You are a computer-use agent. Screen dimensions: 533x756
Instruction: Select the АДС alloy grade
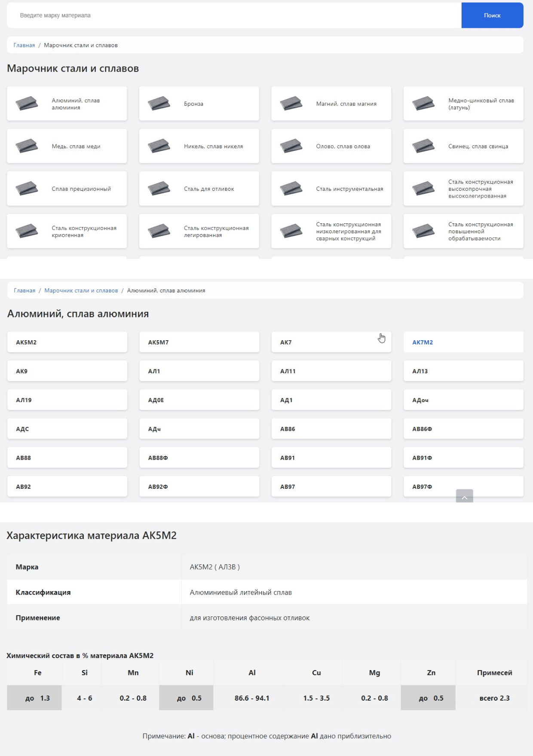point(67,428)
